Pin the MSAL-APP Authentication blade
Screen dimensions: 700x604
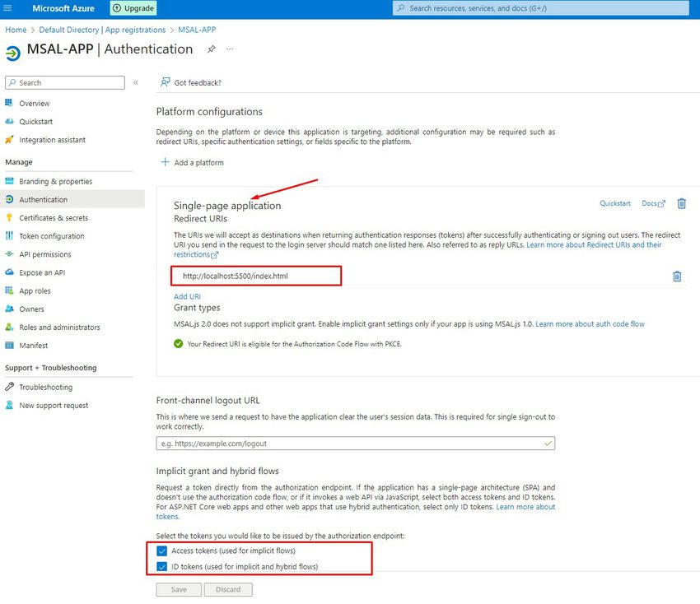click(211, 49)
